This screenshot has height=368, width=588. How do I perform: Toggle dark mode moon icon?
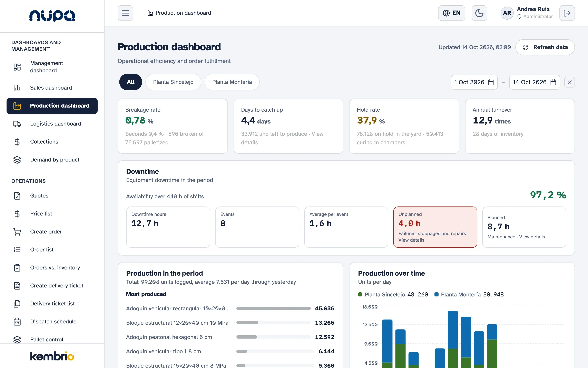(479, 13)
